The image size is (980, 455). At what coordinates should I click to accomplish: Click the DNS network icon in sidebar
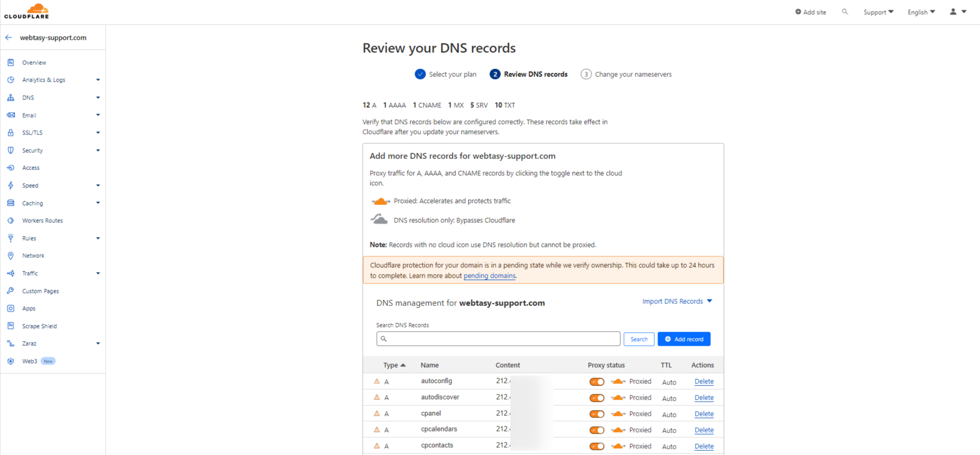click(10, 98)
